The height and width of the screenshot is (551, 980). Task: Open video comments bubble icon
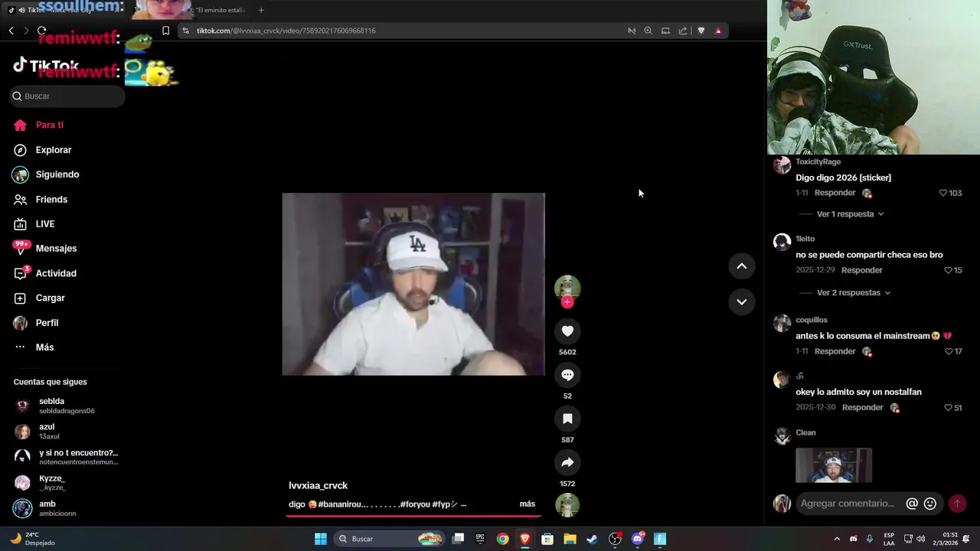coord(567,375)
